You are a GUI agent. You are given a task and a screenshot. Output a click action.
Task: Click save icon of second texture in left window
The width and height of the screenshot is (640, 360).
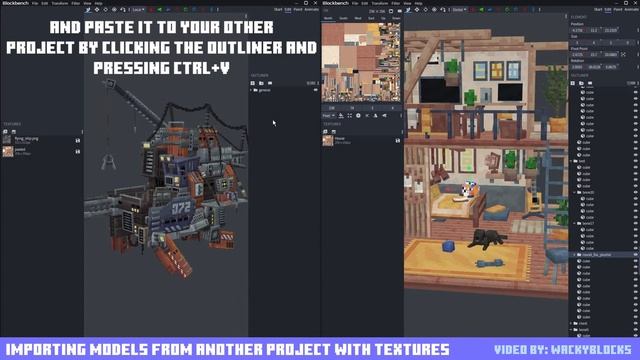click(x=78, y=151)
